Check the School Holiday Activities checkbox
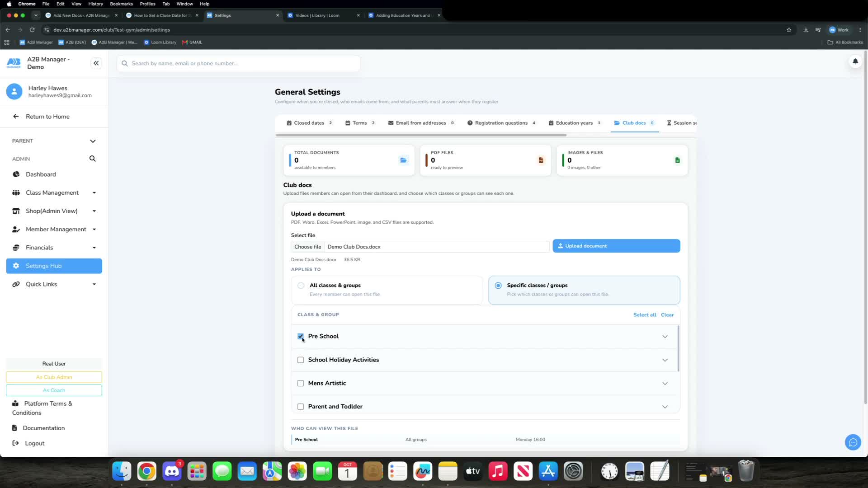This screenshot has width=868, height=488. point(300,360)
